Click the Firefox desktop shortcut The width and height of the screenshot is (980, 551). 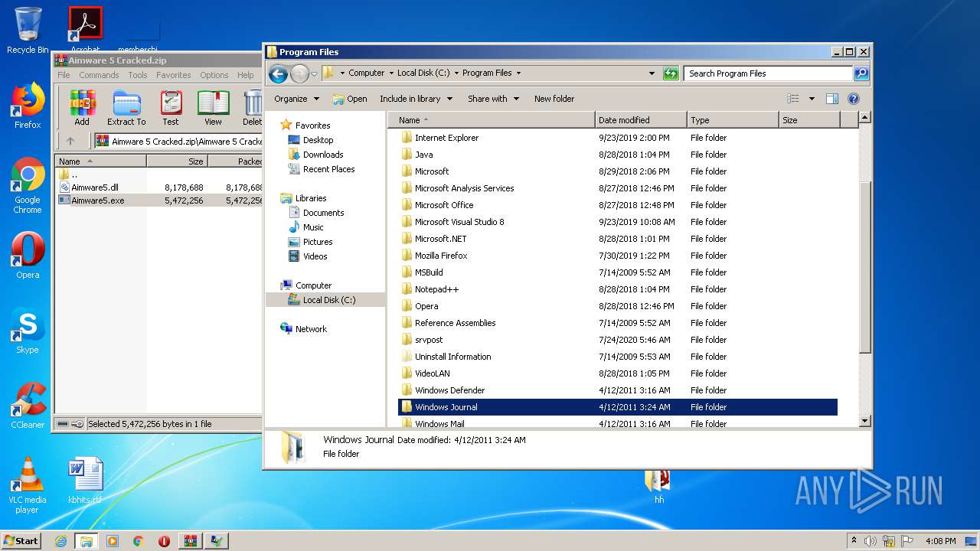pyautogui.click(x=28, y=106)
